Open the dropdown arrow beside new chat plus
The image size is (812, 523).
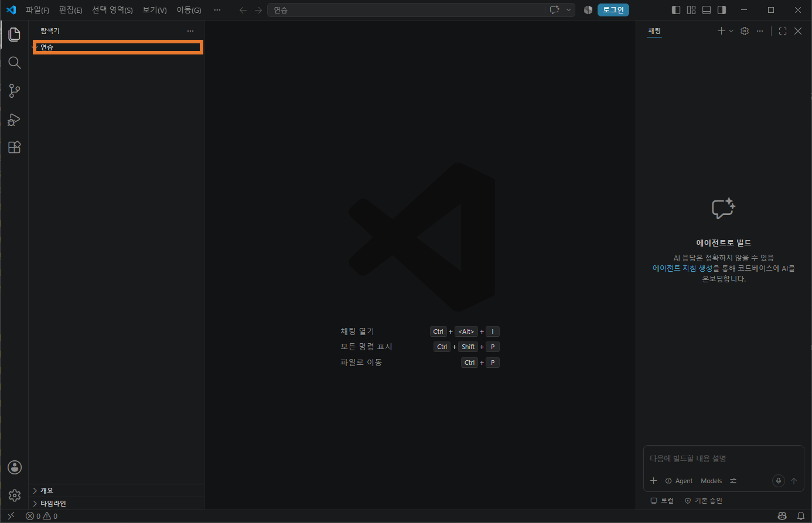pyautogui.click(x=731, y=31)
